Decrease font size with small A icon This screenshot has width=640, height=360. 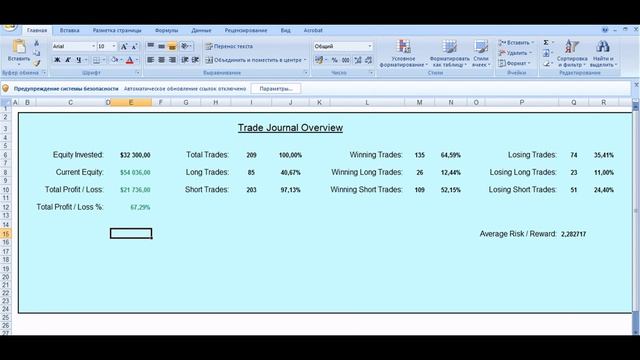click(134, 47)
